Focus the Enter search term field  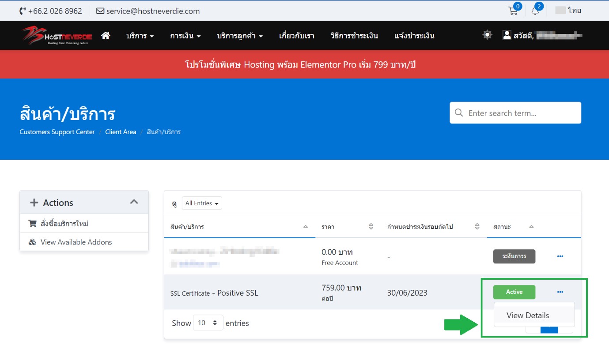[x=521, y=113]
